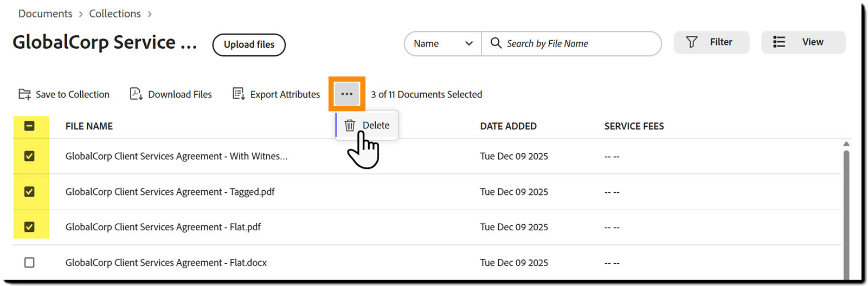The image size is (868, 286).
Task: Click service fees value in Flat.docx row
Action: tap(612, 263)
